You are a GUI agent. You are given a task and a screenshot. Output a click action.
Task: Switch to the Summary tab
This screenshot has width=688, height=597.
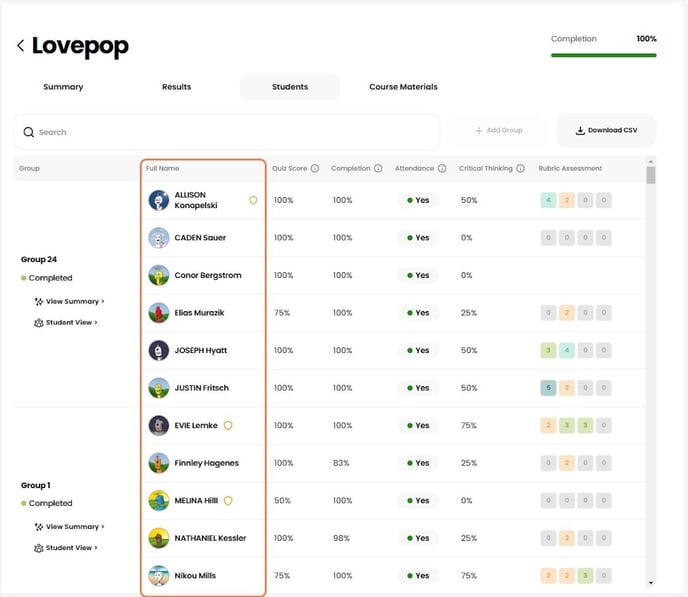[63, 87]
